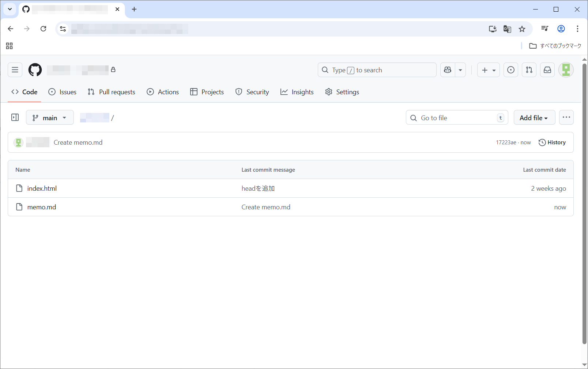
Task: Switch to the Insights tab
Action: coord(297,92)
